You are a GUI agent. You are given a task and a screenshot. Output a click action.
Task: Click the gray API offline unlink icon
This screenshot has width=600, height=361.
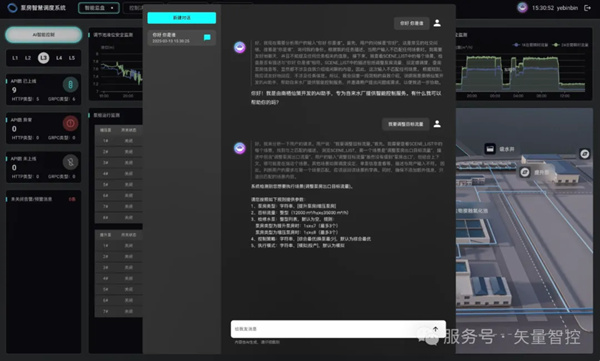(x=70, y=162)
